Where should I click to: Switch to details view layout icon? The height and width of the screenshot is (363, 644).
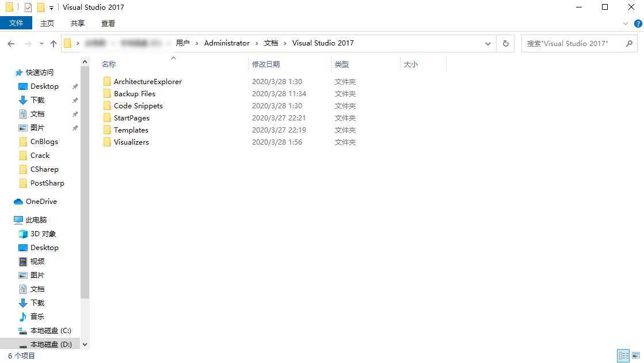[623, 356]
